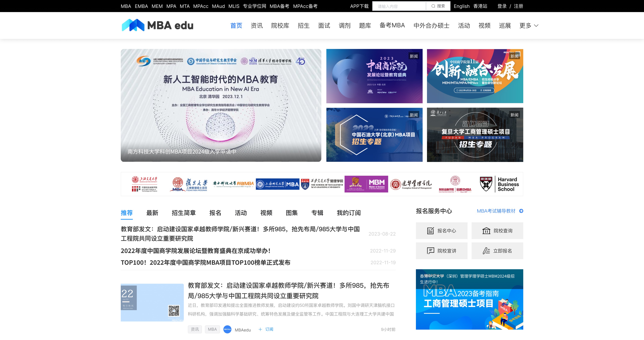Subscribe via the 订阅 plus button
This screenshot has width=644, height=340.
(x=266, y=329)
